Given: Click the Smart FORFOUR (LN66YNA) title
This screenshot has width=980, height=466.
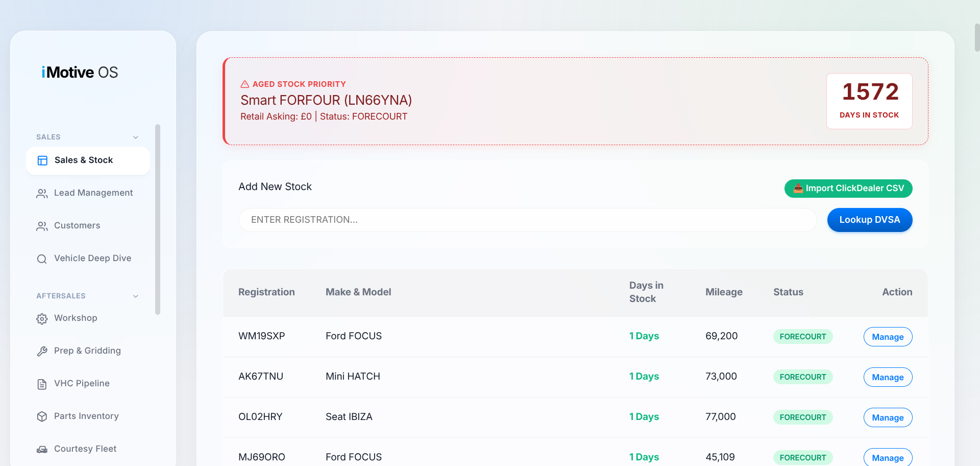Looking at the screenshot, I should (326, 100).
